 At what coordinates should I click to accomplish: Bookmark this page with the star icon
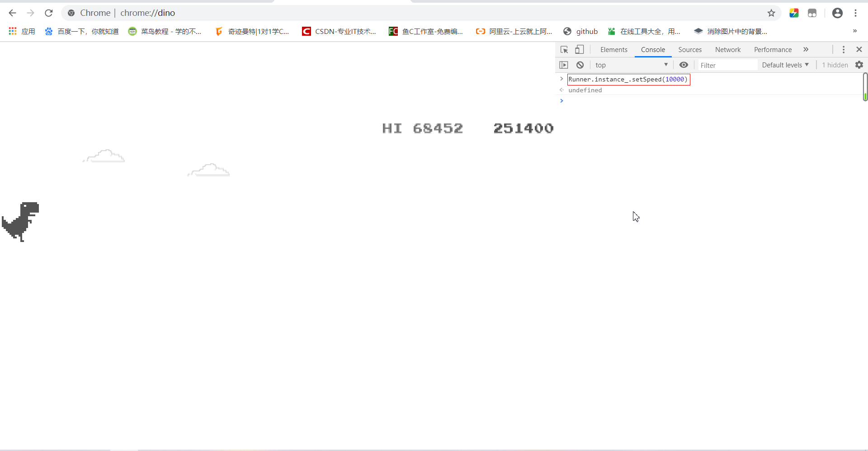(x=772, y=13)
